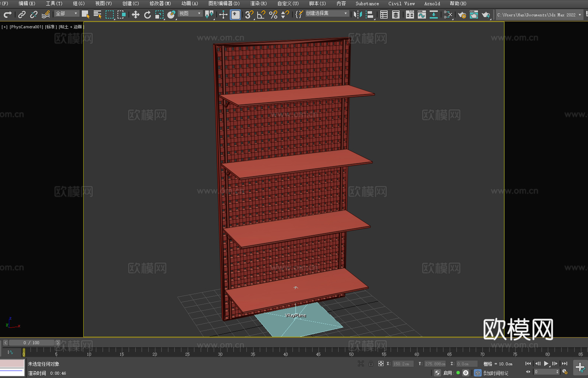The width and height of the screenshot is (588, 378).
Task: Open the Rendered Frame Window icon
Action: tap(474, 14)
